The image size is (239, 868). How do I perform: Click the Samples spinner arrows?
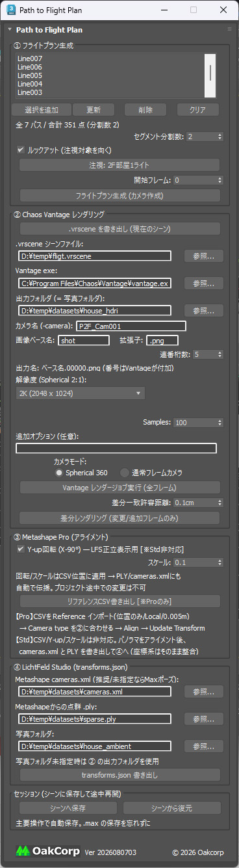click(220, 423)
